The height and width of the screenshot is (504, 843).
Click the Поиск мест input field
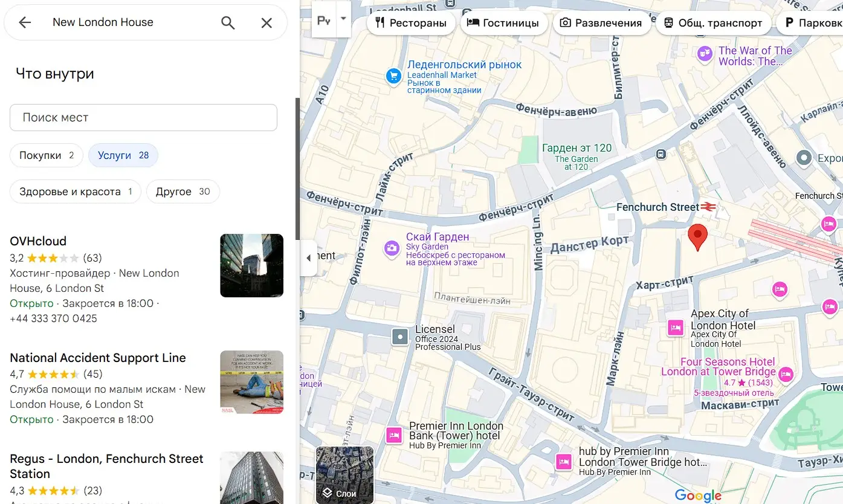point(143,117)
